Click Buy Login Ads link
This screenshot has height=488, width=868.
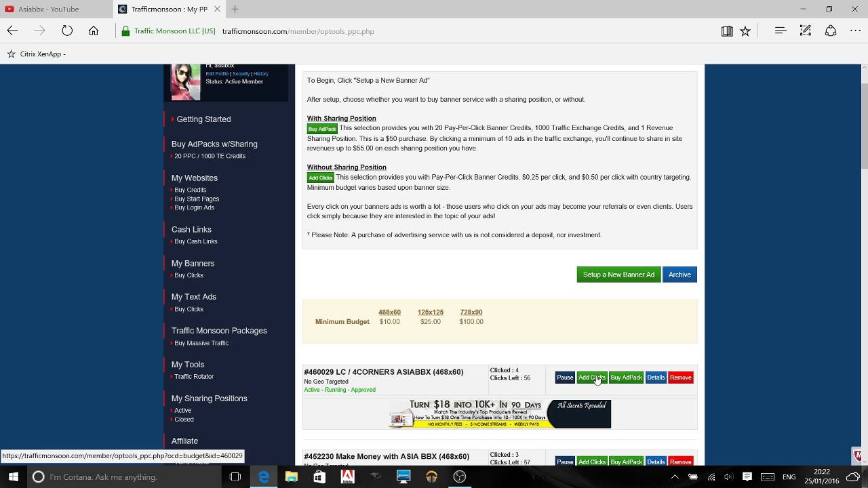tap(194, 207)
